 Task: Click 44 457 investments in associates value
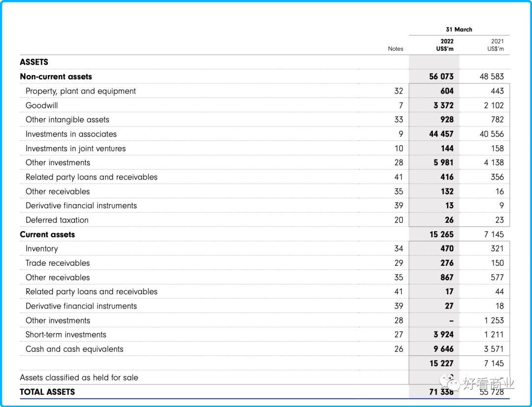click(441, 134)
